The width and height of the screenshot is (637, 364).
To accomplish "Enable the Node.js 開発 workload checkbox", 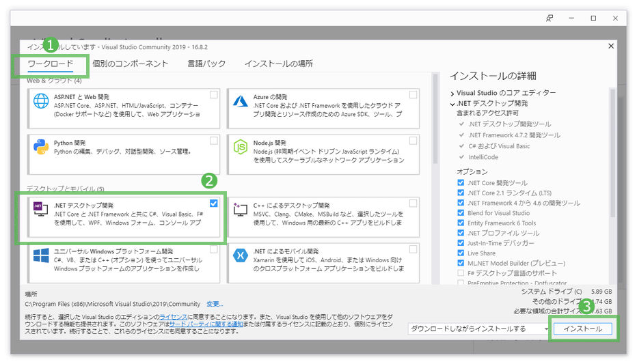I will pyautogui.click(x=413, y=141).
